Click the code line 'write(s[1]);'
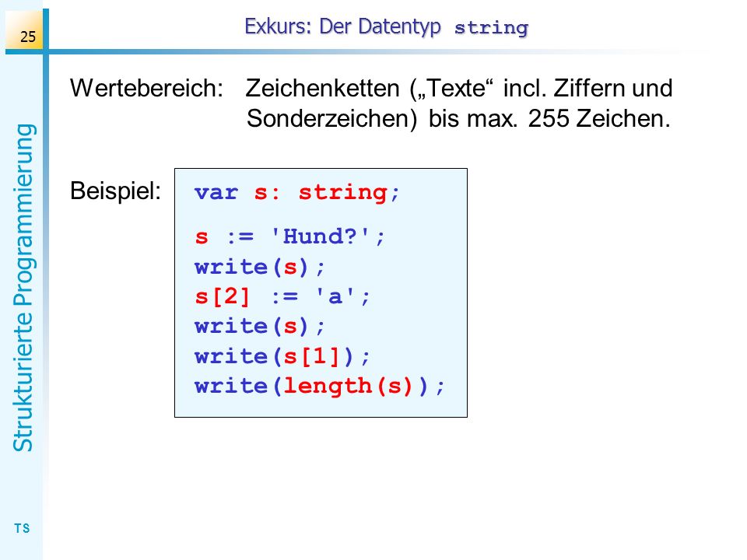This screenshot has width=747, height=560. 282,356
